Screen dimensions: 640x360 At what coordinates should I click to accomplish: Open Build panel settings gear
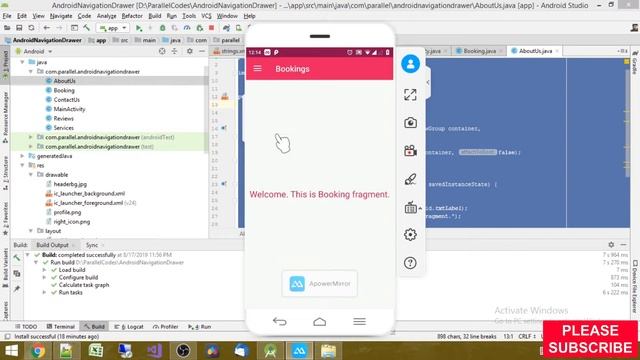coord(611,244)
